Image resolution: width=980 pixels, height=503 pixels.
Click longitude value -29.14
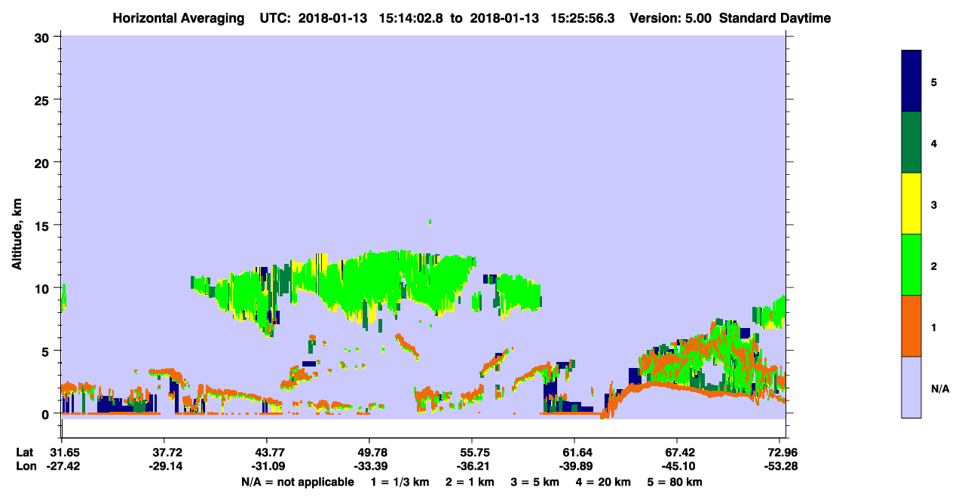[164, 466]
